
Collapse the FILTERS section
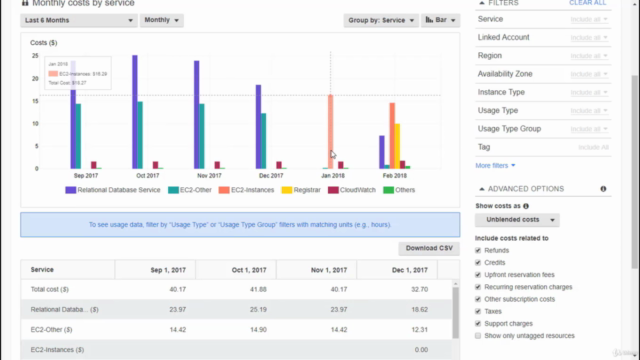coord(482,3)
